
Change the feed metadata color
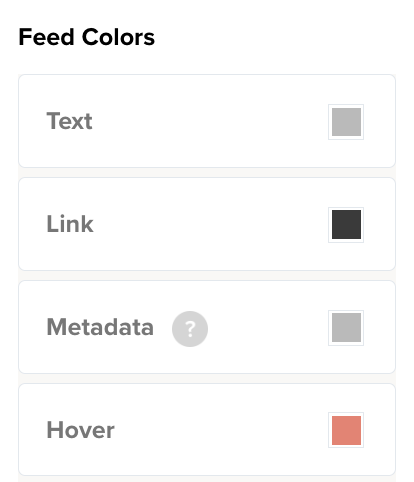click(346, 328)
